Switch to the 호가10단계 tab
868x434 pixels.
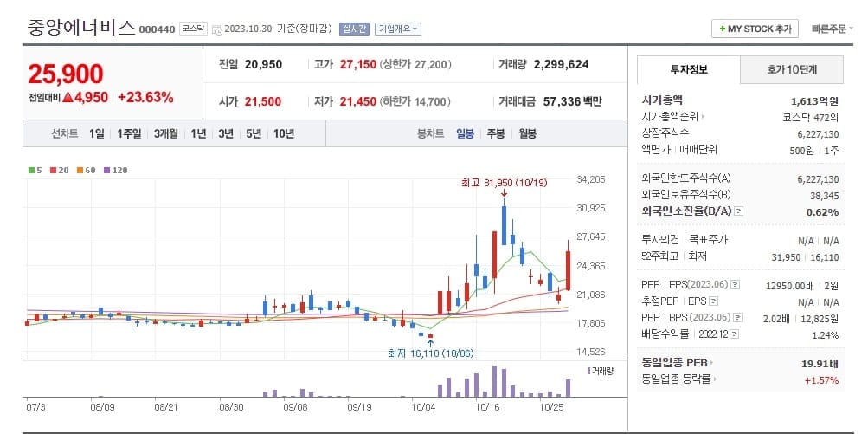(x=792, y=70)
